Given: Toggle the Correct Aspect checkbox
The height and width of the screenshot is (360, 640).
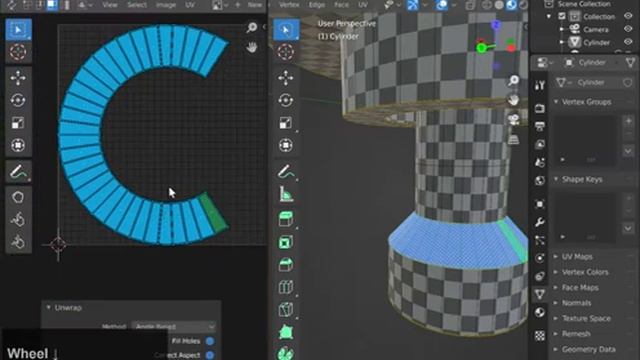Looking at the screenshot, I should pyautogui.click(x=210, y=355).
